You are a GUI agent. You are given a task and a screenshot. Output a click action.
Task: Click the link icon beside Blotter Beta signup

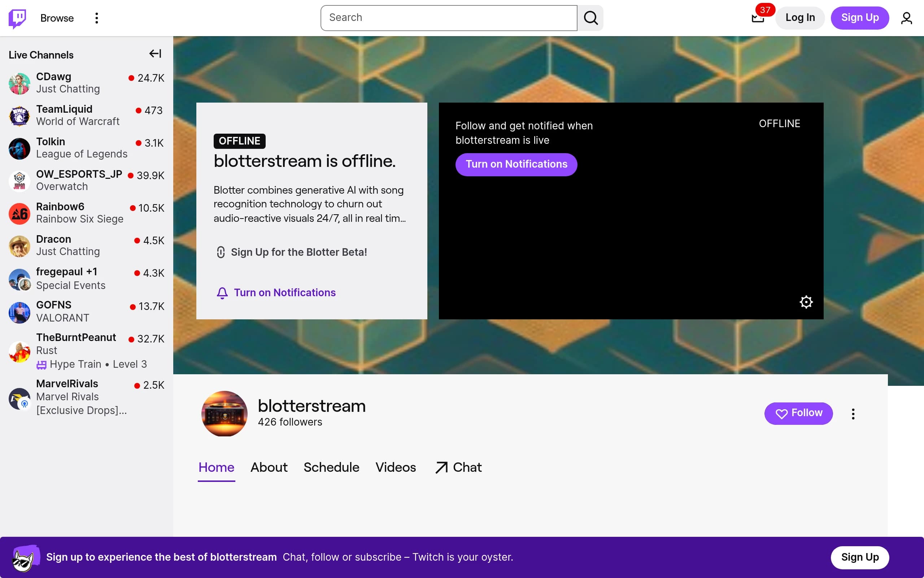221,252
